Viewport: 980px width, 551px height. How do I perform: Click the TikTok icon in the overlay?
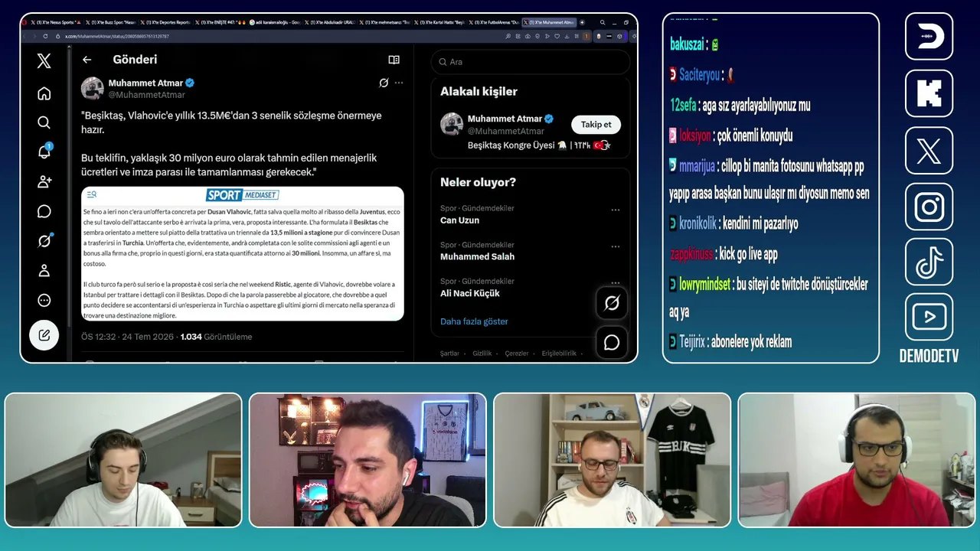[x=929, y=262]
